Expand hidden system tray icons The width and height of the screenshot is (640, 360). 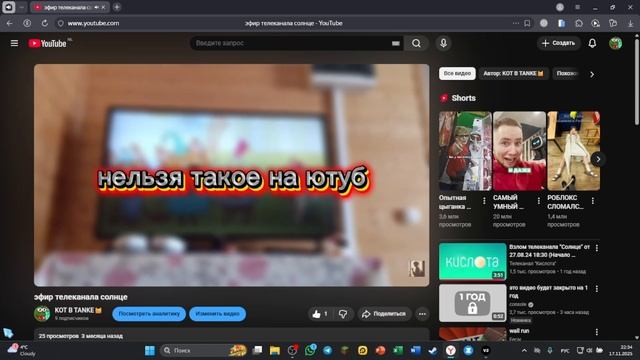[x=524, y=350]
